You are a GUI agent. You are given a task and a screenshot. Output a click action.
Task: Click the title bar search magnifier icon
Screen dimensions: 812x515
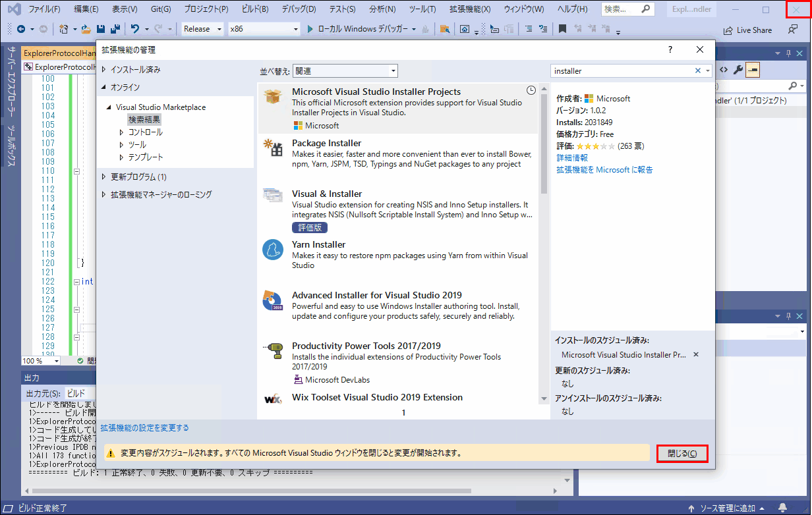click(646, 9)
